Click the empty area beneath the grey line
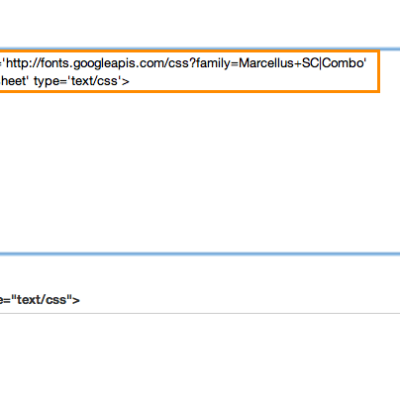This screenshot has width=400, height=400. point(200,357)
